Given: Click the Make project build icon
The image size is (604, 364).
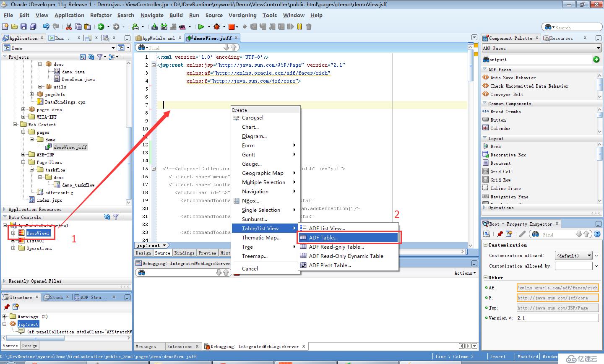Looking at the screenshot, I should click(x=155, y=27).
